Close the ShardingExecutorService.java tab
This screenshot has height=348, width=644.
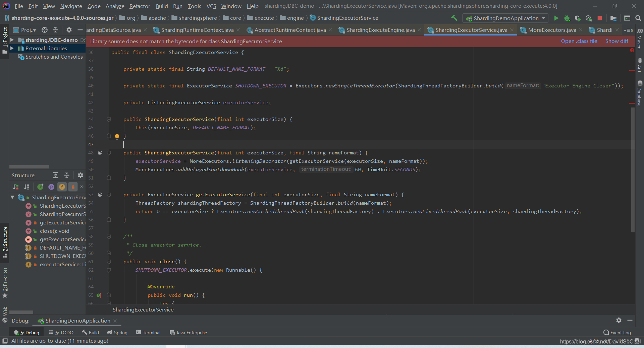coord(512,30)
